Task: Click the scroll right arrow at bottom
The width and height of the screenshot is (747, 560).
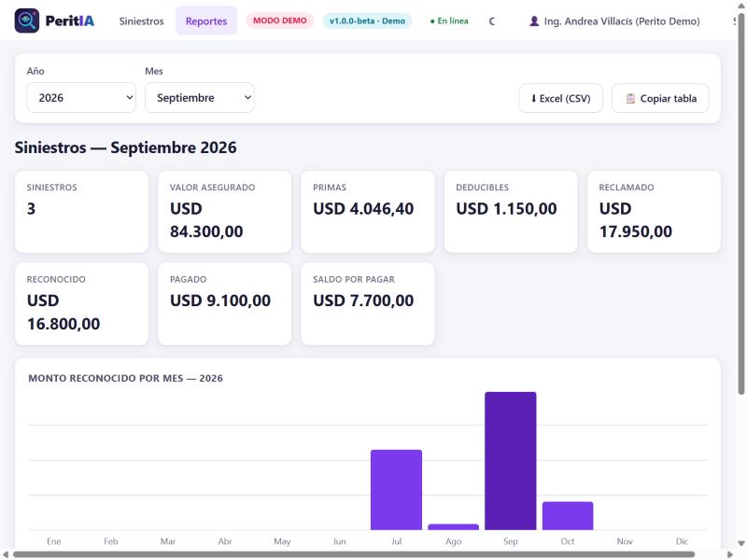Action: (x=730, y=554)
